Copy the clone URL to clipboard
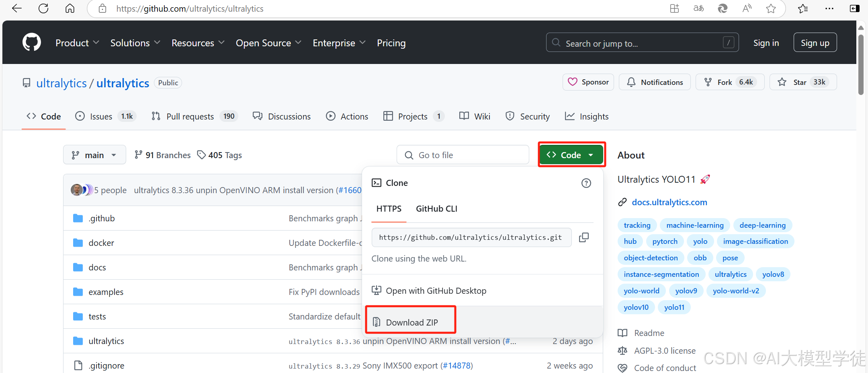This screenshot has width=868, height=373. 584,237
